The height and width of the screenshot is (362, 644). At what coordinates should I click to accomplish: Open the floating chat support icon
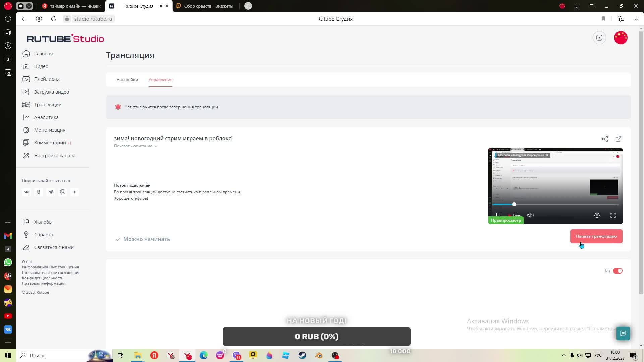[623, 333]
